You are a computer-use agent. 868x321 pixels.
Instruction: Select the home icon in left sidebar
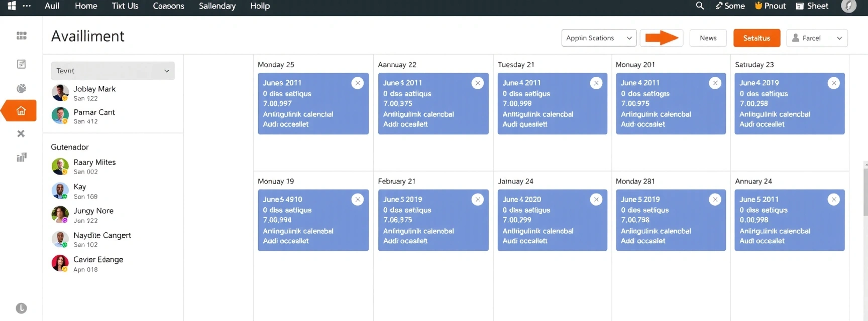[21, 111]
